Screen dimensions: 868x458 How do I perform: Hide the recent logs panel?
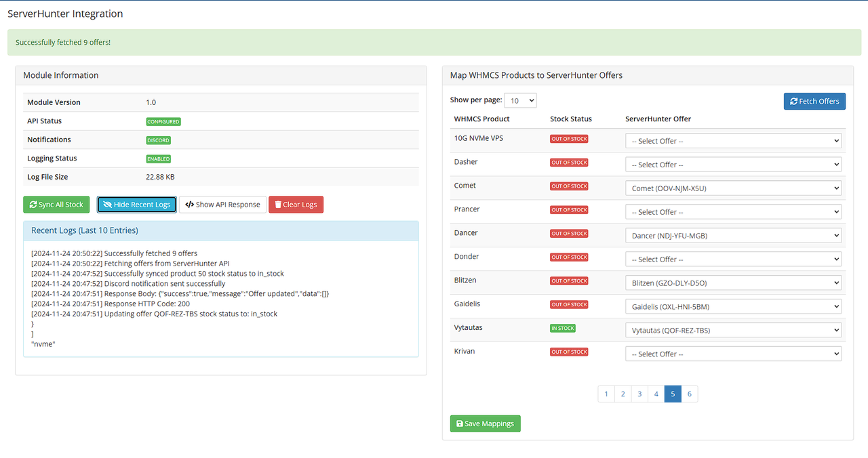137,205
